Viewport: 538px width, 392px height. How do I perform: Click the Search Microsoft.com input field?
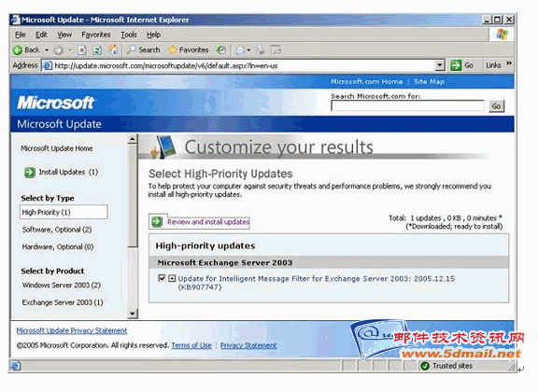coord(407,106)
